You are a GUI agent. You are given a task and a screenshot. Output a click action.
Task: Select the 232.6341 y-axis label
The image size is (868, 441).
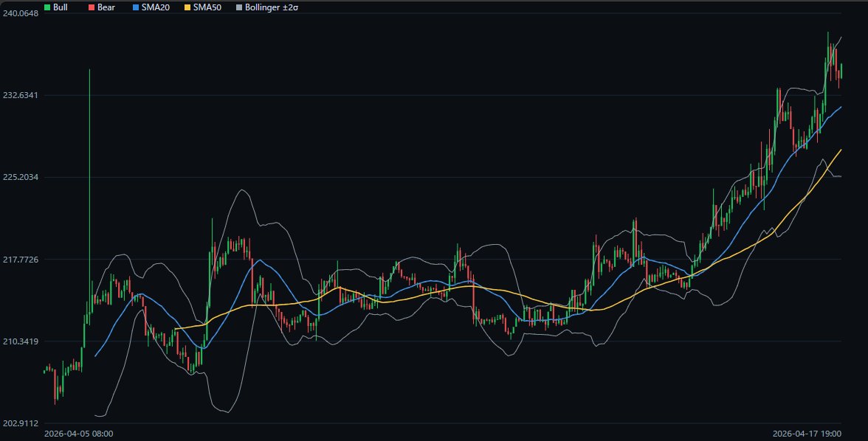coord(20,95)
